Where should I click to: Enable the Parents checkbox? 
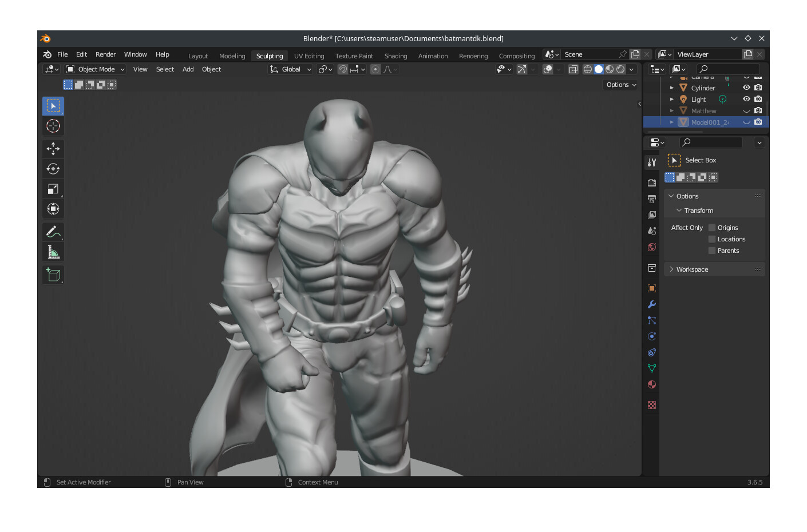(712, 251)
